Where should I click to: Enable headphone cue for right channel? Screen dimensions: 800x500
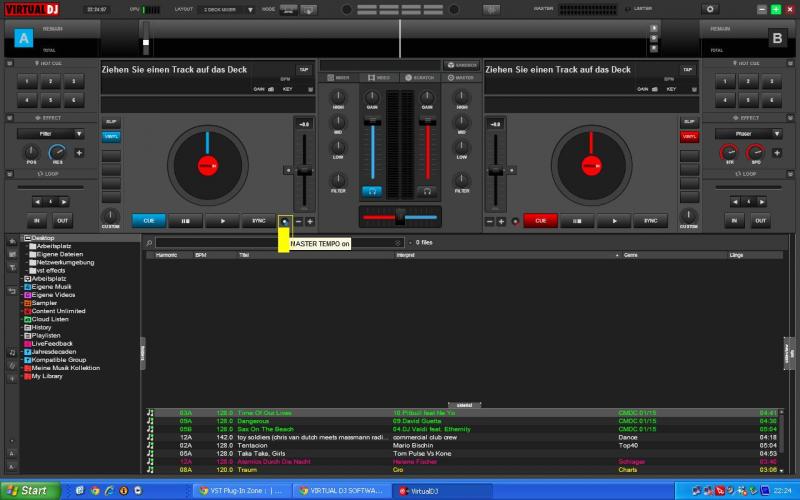click(x=427, y=190)
